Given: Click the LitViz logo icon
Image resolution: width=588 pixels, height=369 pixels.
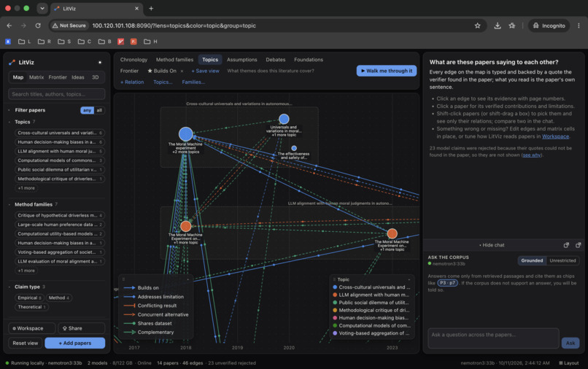Looking at the screenshot, I should pyautogui.click(x=12, y=63).
